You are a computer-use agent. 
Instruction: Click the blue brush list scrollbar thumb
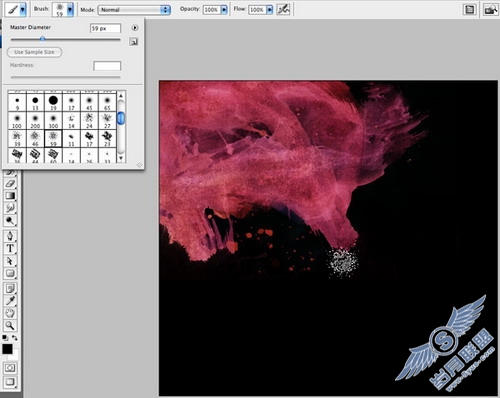coord(121,118)
